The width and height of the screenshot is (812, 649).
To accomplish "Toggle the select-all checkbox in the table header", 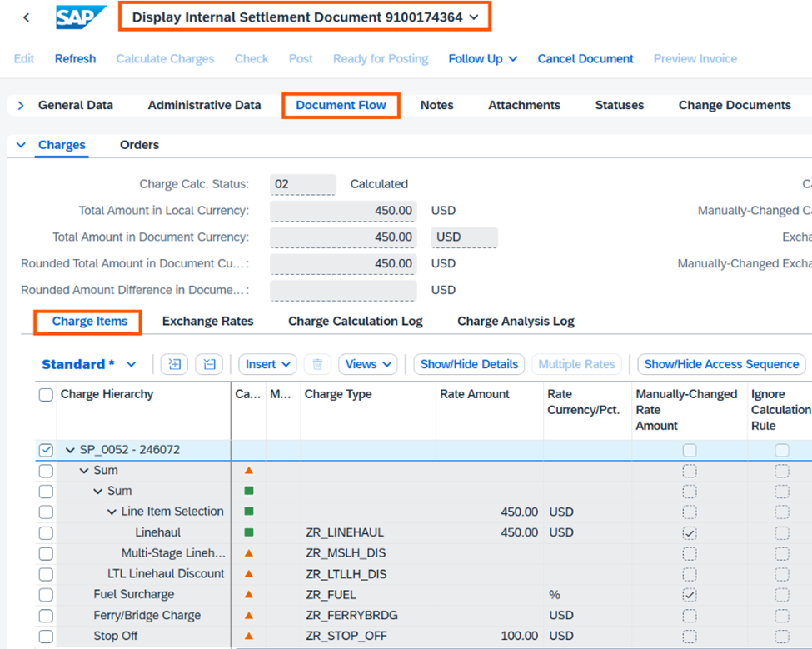I will pyautogui.click(x=46, y=394).
